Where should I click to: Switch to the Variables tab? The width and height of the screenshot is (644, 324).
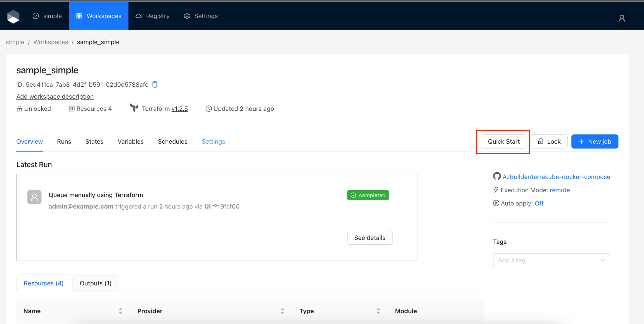(131, 141)
